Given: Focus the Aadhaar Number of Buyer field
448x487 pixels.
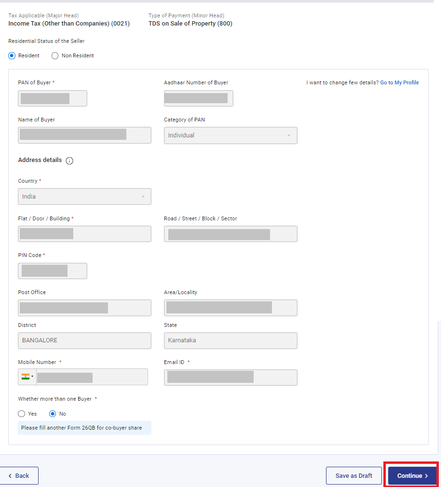Looking at the screenshot, I should (198, 98).
